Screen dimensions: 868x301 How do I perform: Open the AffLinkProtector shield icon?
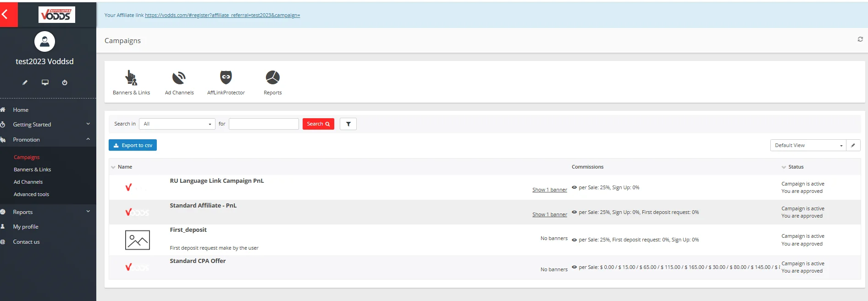click(226, 77)
